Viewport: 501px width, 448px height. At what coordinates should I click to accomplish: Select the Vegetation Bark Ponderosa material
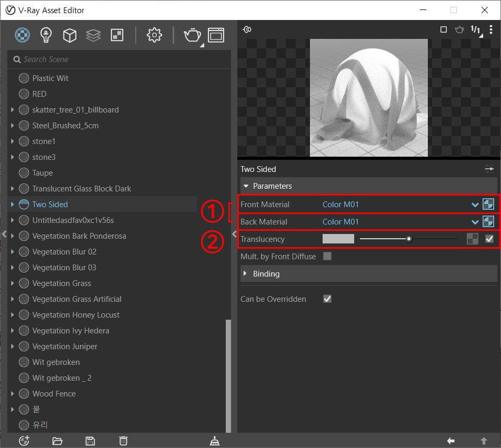coord(79,236)
